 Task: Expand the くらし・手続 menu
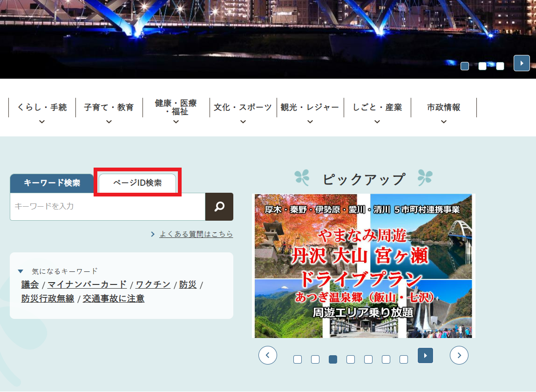(x=42, y=111)
